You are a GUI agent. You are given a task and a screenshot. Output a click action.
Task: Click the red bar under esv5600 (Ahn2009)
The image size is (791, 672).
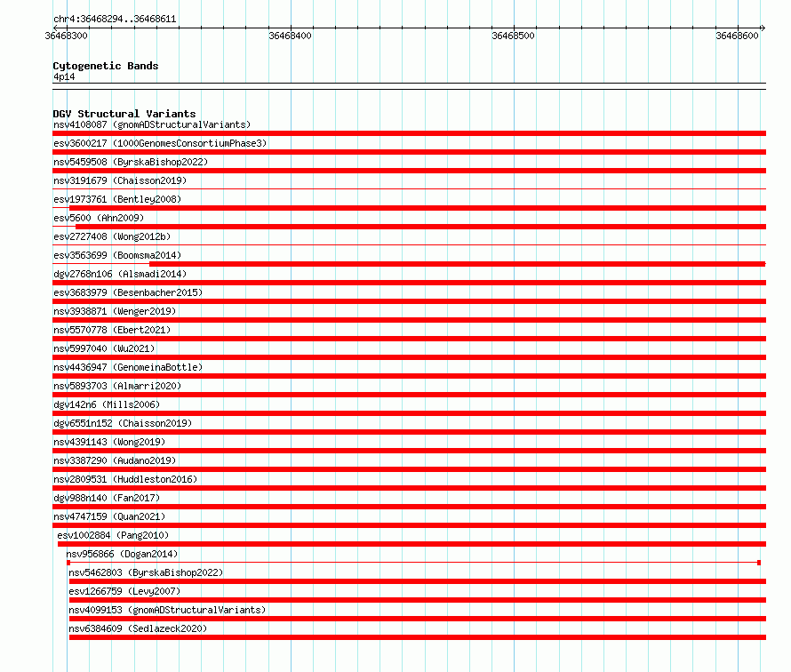click(420, 227)
